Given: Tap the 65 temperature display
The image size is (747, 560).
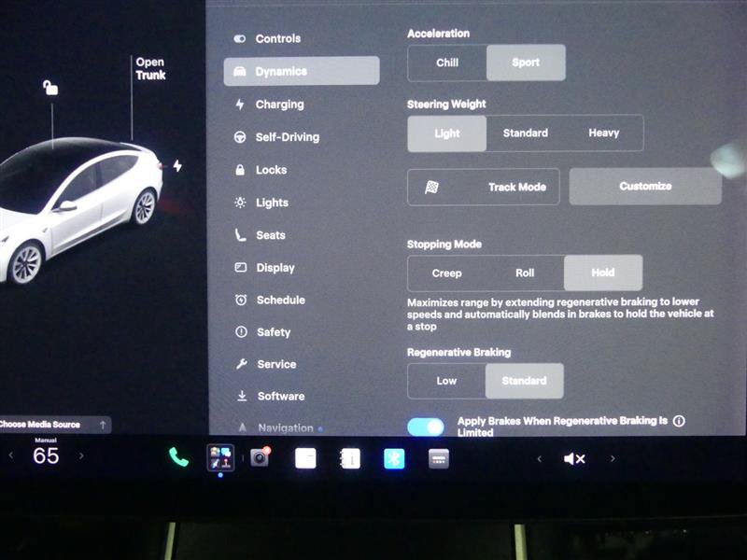Looking at the screenshot, I should [x=46, y=455].
